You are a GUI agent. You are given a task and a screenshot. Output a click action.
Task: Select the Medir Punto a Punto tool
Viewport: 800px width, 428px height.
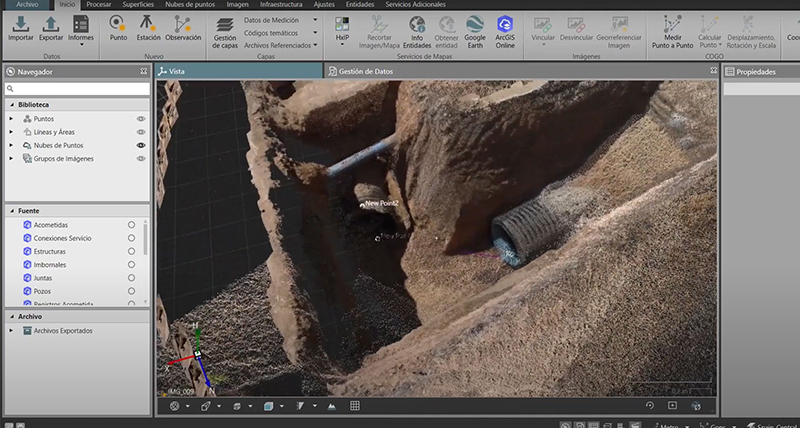[672, 25]
